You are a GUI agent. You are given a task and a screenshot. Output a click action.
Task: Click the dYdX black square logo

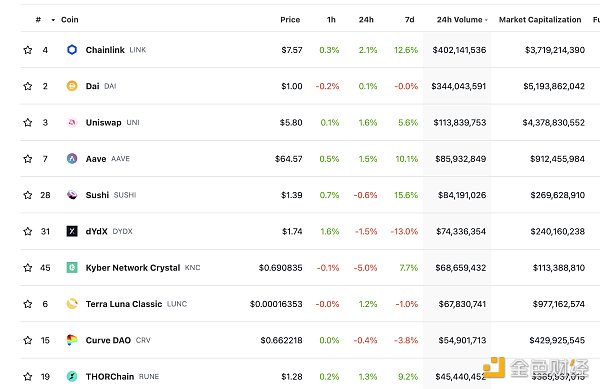(72, 231)
